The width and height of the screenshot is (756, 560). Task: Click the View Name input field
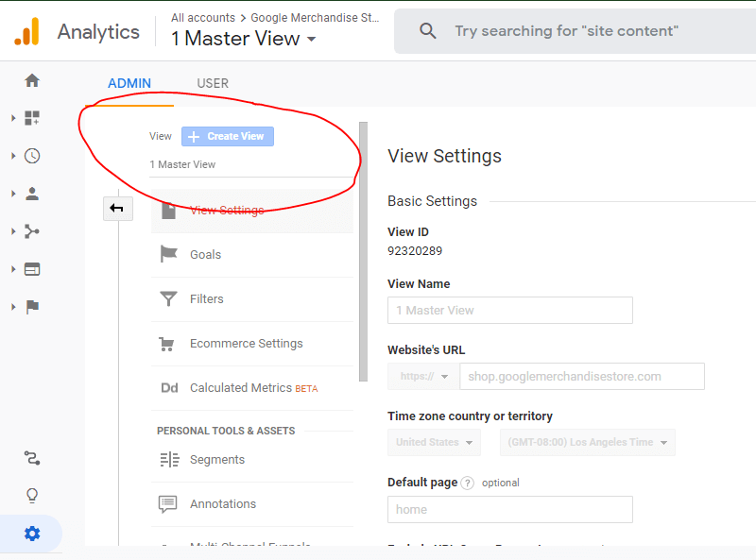(x=509, y=311)
